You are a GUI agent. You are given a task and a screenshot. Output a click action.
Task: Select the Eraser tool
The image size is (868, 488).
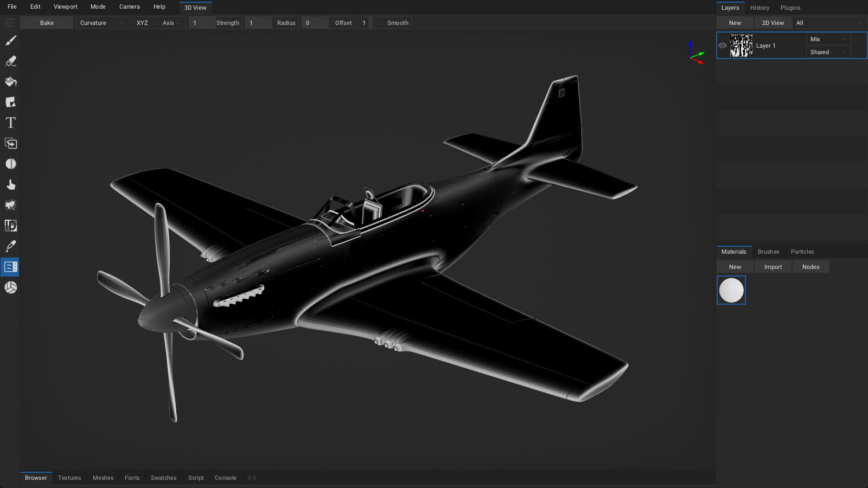[10, 61]
